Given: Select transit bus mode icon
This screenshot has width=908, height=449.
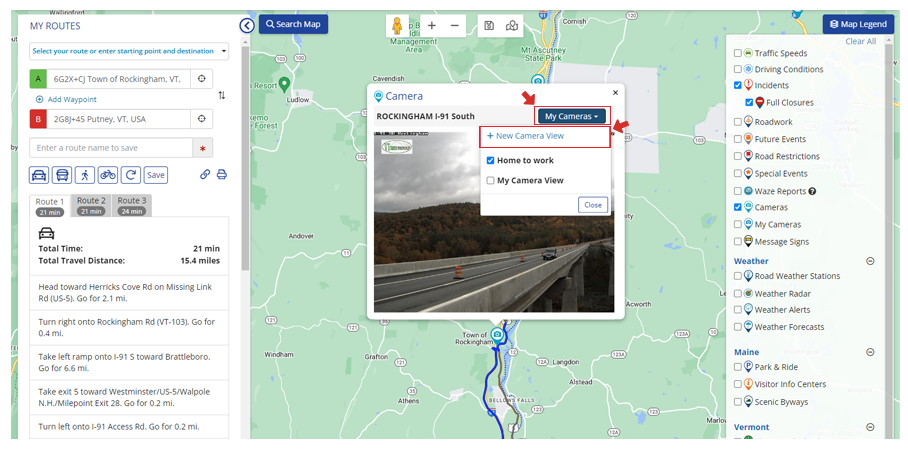Looking at the screenshot, I should 62,174.
